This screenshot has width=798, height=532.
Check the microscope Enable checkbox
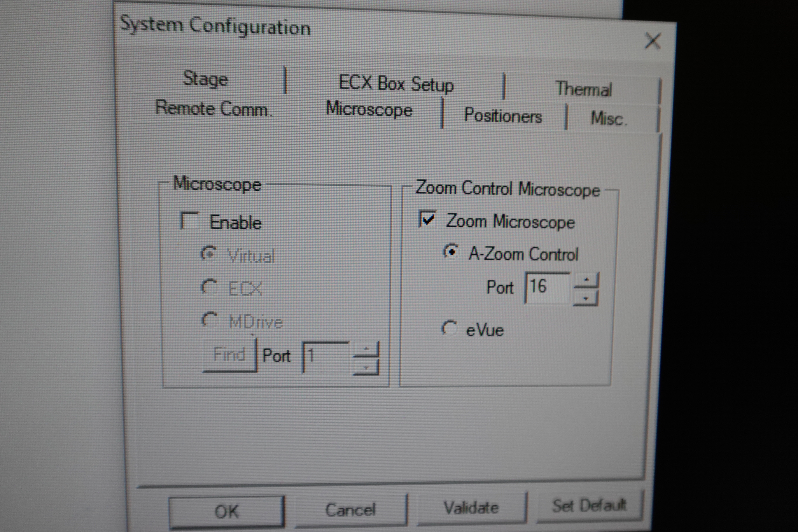tap(189, 221)
